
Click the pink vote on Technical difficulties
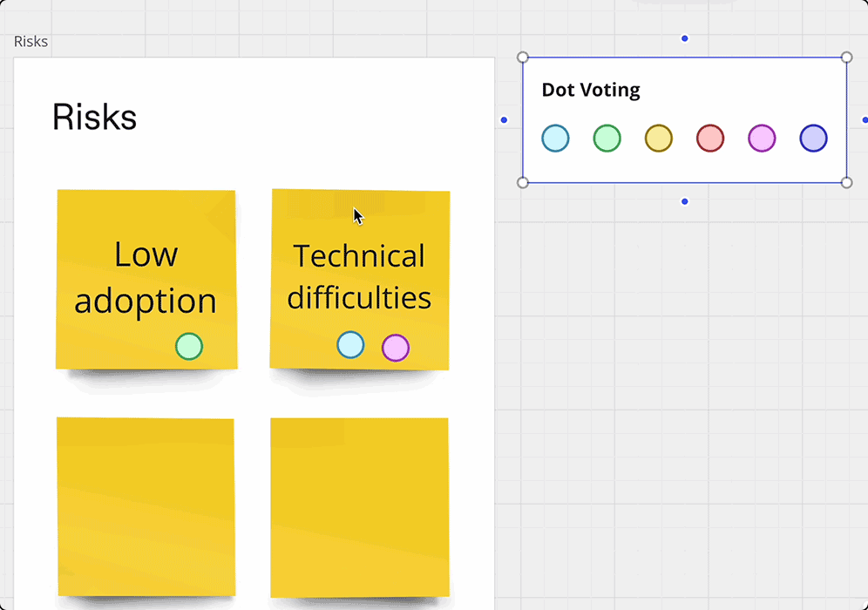click(396, 348)
